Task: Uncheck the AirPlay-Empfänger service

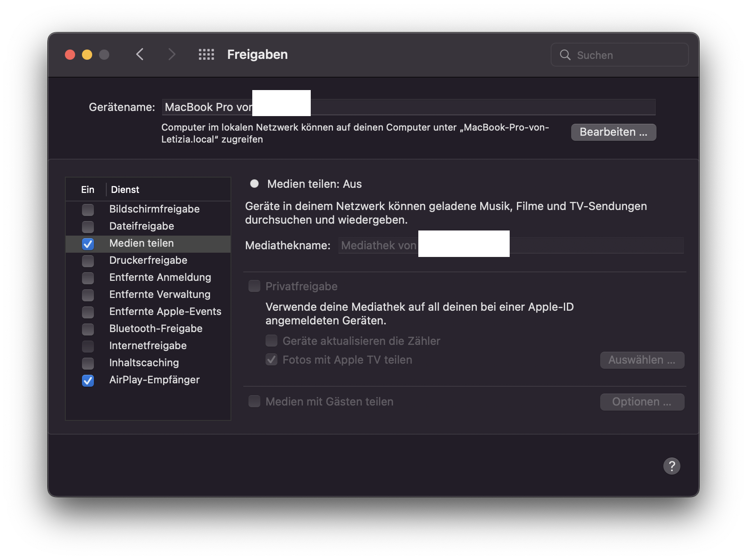Action: pos(88,380)
